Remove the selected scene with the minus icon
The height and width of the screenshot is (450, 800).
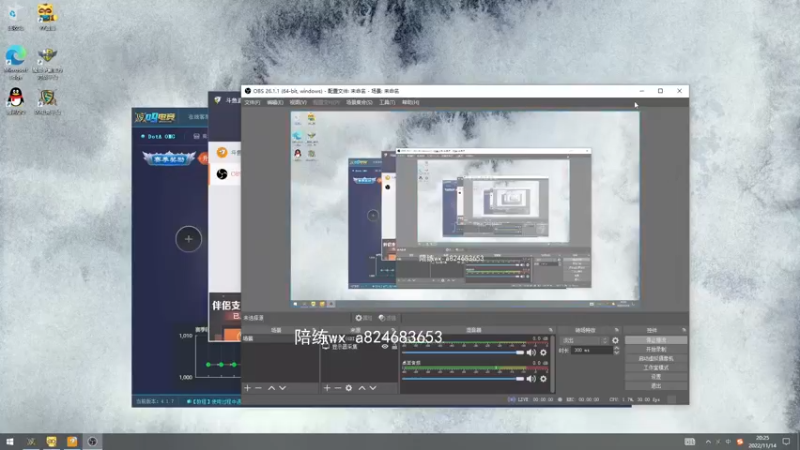pyautogui.click(x=258, y=388)
